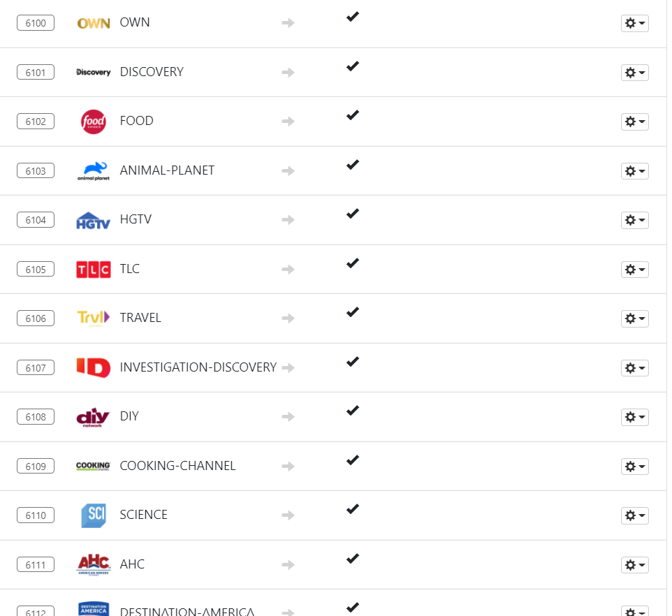Click the DIY Network logo
The height and width of the screenshot is (616, 672).
coord(94,417)
